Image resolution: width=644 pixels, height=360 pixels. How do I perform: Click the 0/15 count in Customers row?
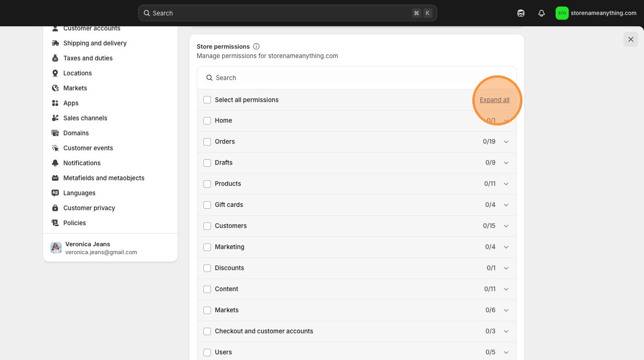coord(489,226)
